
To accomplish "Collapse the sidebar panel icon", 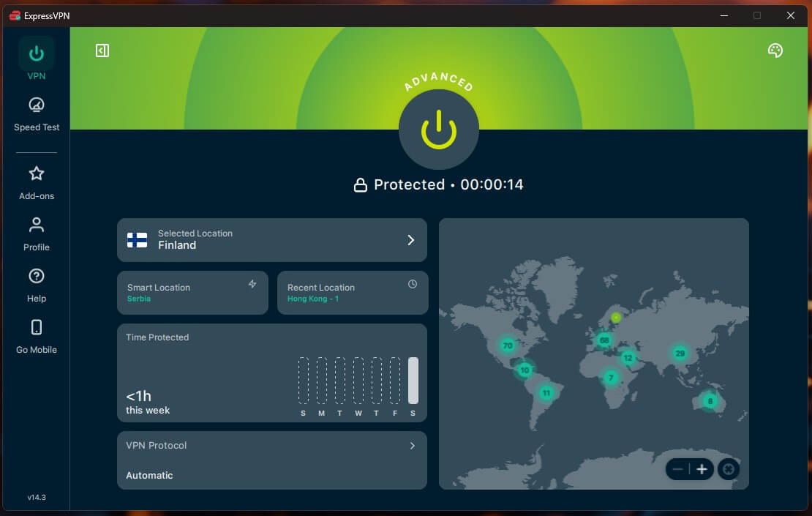I will 102,51.
